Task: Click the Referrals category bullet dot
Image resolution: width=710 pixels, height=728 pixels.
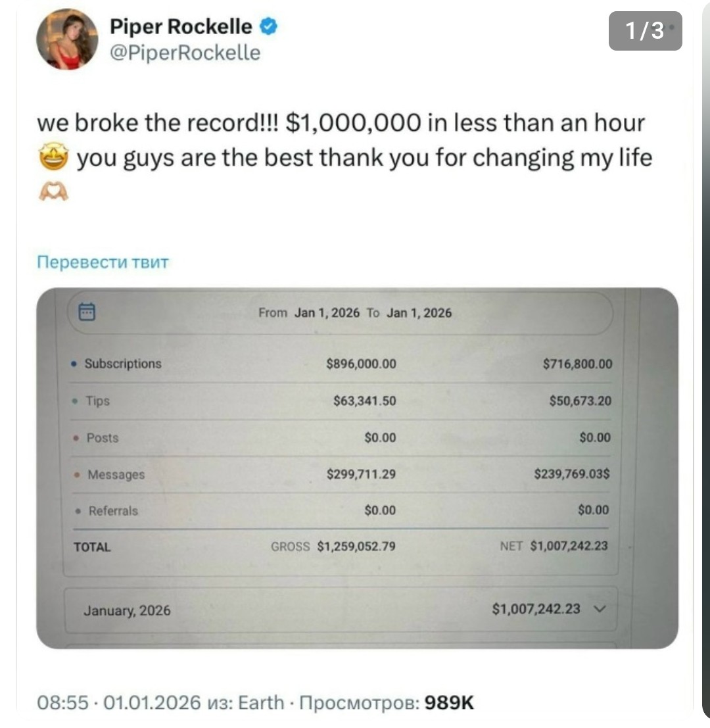Action: [x=78, y=510]
